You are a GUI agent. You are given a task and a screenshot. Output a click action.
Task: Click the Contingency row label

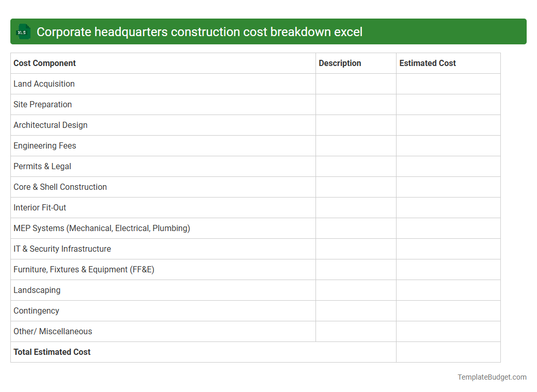(x=36, y=311)
